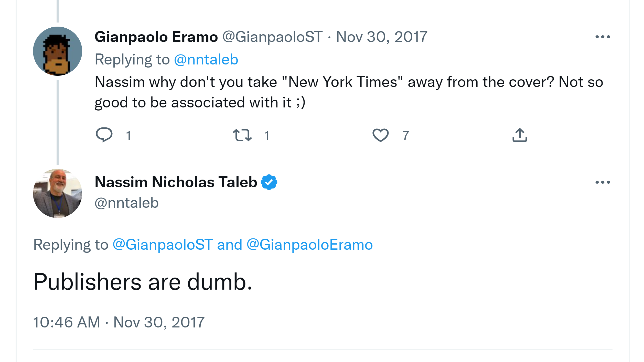The height and width of the screenshot is (362, 644).
Task: Click the share icon on Gianpaolo's tweet
Action: (520, 135)
